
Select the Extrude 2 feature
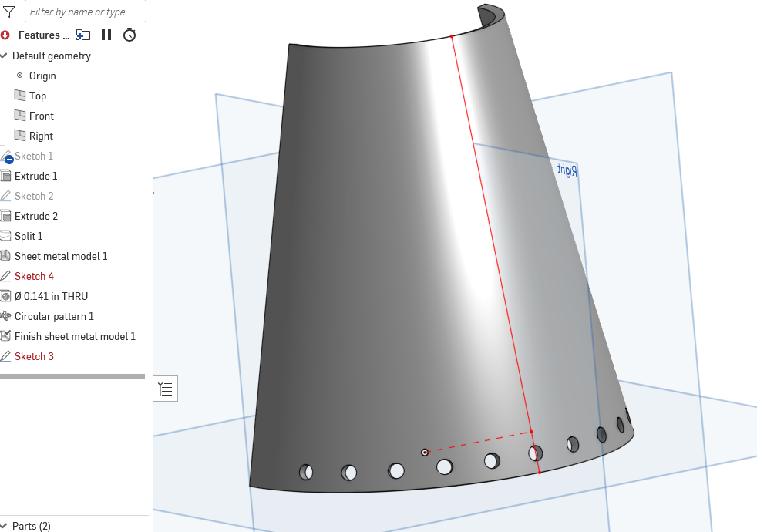pos(36,216)
